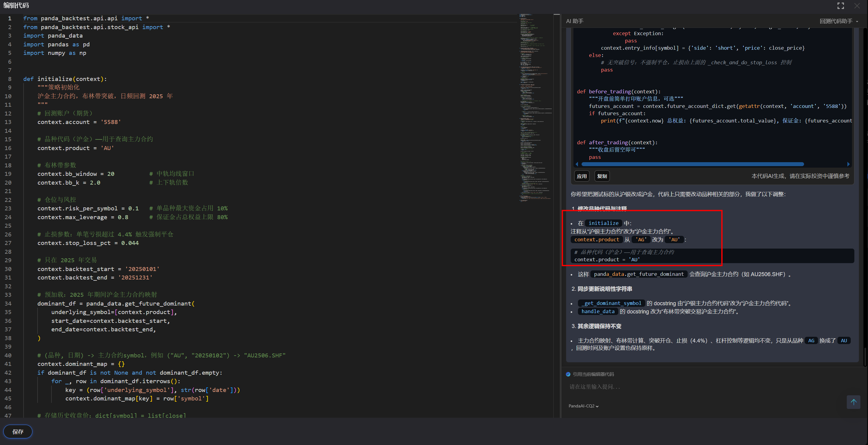Click the def before_trading(context): line in AI code
Viewport: 868px width, 445px height.
tap(619, 92)
